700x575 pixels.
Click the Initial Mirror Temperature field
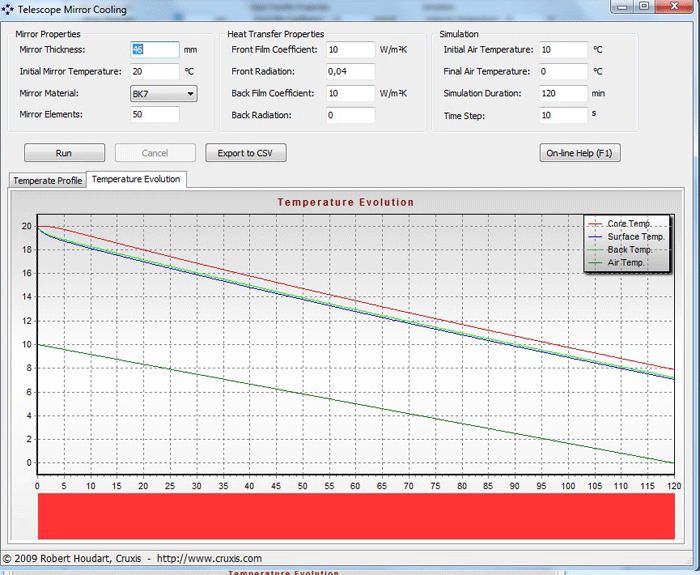(155, 71)
